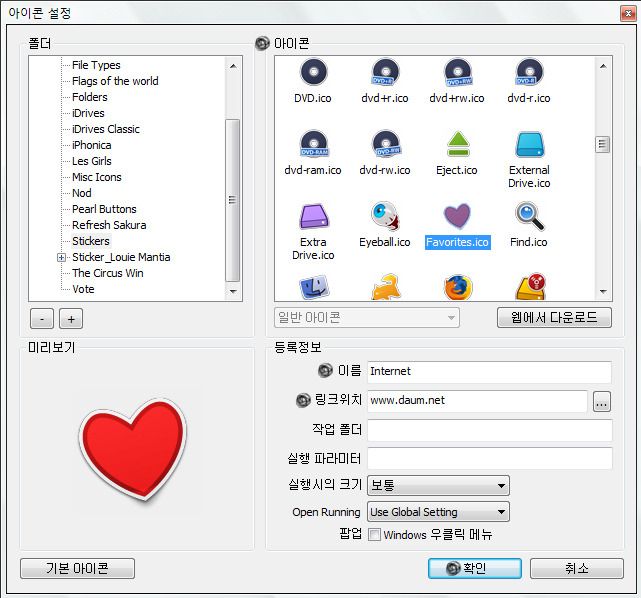This screenshot has height=598, width=641.
Task: Select the Vote folder
Action: (83, 289)
